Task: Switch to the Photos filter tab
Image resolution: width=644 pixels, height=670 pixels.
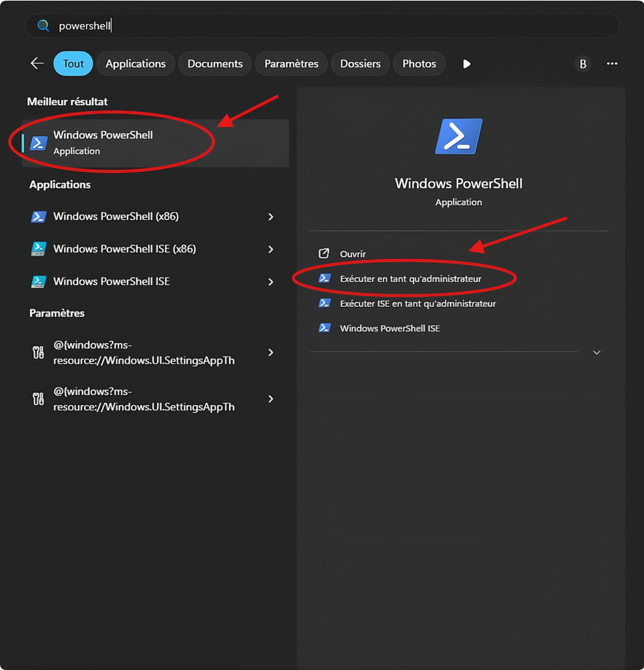Action: click(x=420, y=63)
